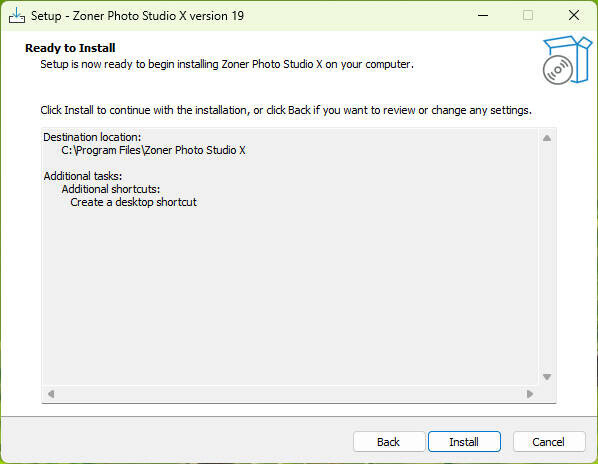Click the C:\Program Files\Zoner Photo Studio X path
Image resolution: width=598 pixels, height=464 pixels.
click(x=153, y=150)
